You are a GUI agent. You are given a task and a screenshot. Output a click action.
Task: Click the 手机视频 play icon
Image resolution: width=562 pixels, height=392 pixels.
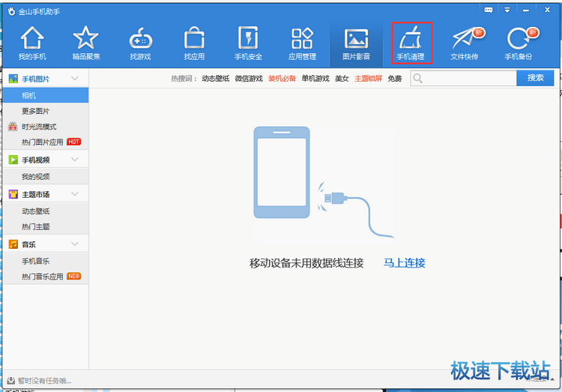coord(13,160)
